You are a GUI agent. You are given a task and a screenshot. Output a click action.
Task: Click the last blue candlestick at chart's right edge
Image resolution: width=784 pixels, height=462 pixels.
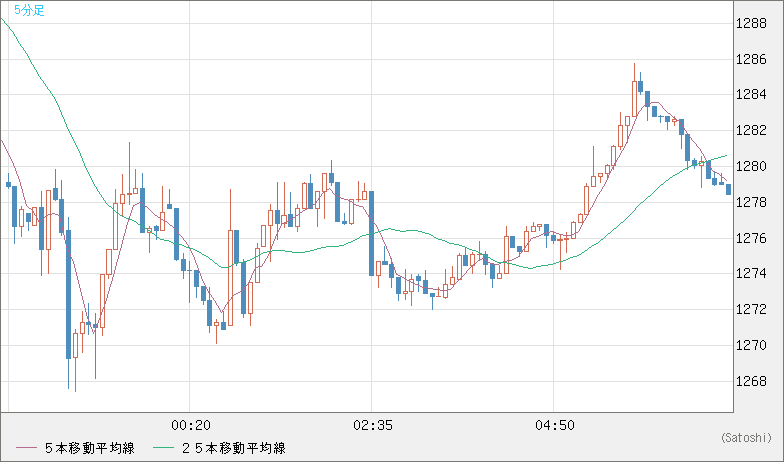click(728, 190)
